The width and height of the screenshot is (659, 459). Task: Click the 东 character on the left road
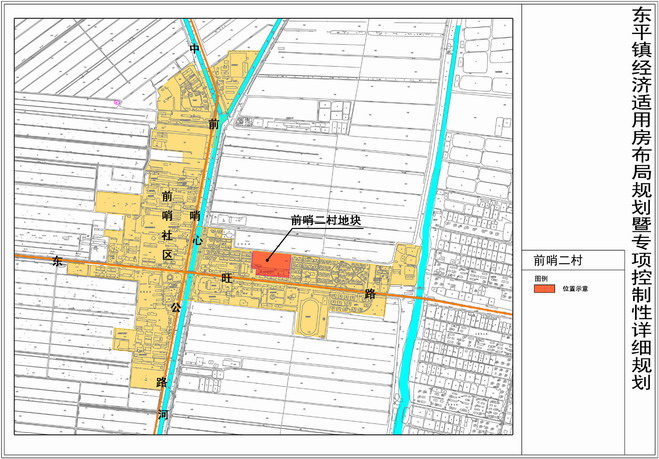[x=57, y=259]
